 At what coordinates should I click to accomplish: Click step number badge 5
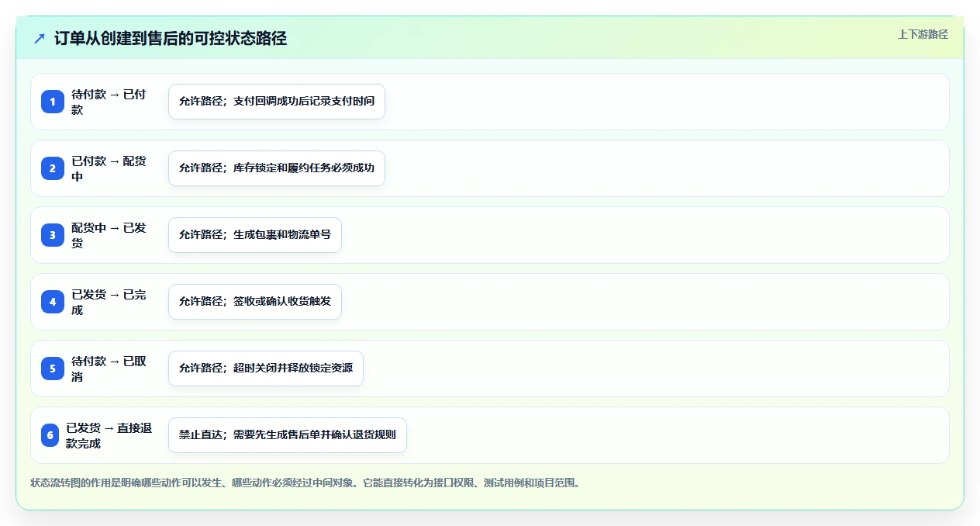coord(53,369)
